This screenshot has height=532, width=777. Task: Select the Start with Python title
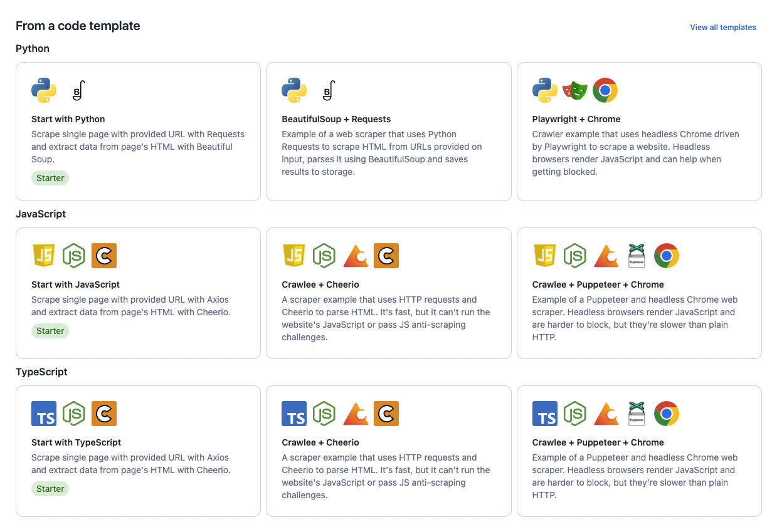[68, 119]
